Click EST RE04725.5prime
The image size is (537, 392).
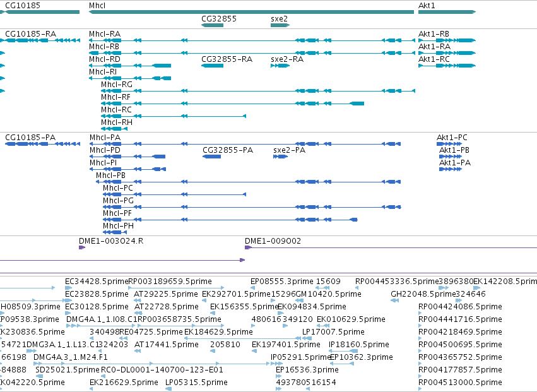tap(122, 338)
